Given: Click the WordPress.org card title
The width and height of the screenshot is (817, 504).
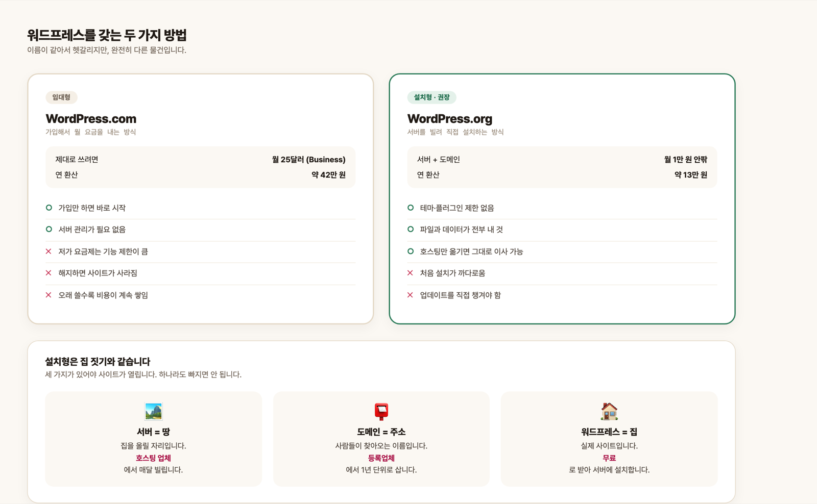Looking at the screenshot, I should (x=450, y=119).
